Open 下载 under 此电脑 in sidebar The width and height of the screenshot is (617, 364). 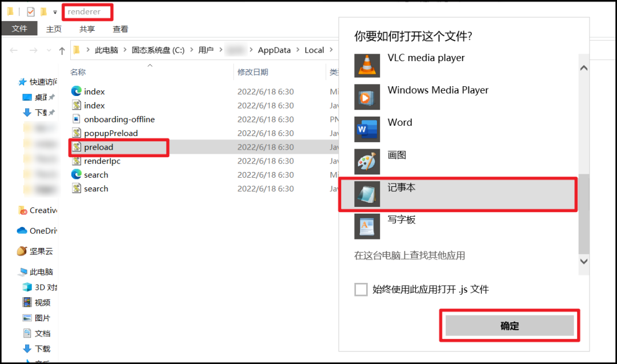(x=42, y=349)
